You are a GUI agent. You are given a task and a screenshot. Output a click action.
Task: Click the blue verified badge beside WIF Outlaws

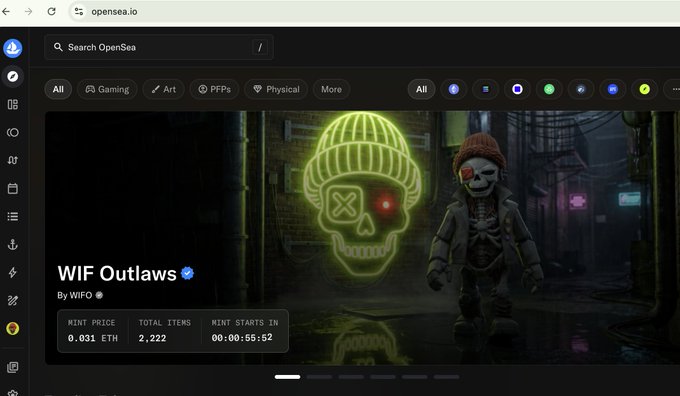[x=187, y=273]
